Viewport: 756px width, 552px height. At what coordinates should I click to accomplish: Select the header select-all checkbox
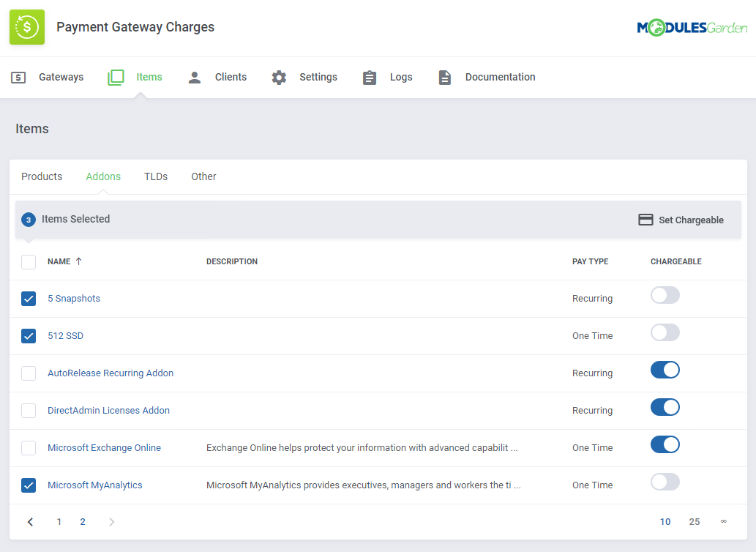[x=29, y=262]
